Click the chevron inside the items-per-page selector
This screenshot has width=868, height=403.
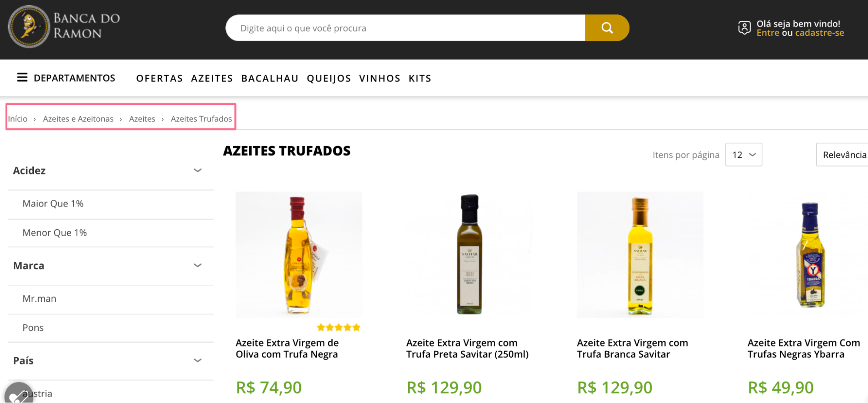coord(752,154)
